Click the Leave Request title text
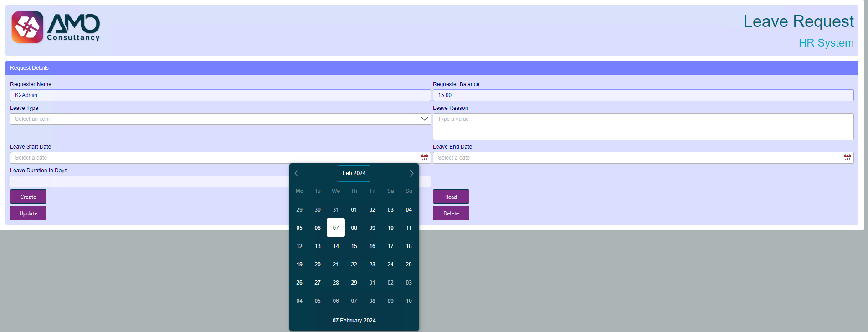Image resolution: width=868 pixels, height=332 pixels. tap(798, 21)
